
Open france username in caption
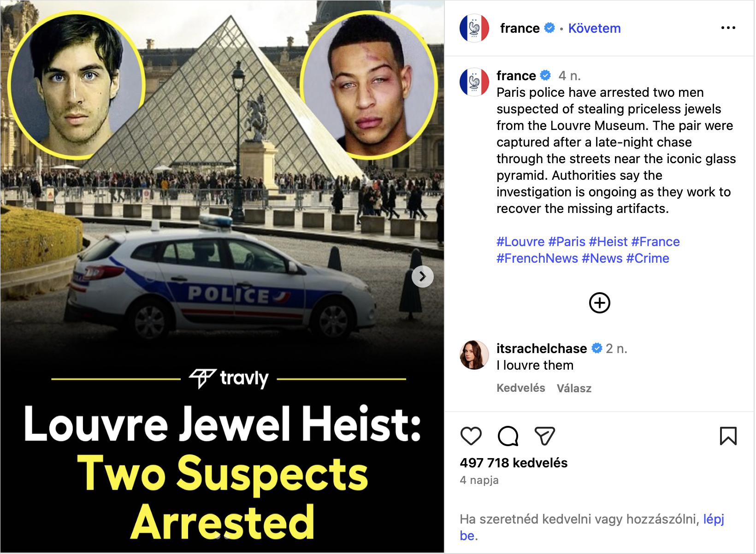(516, 76)
